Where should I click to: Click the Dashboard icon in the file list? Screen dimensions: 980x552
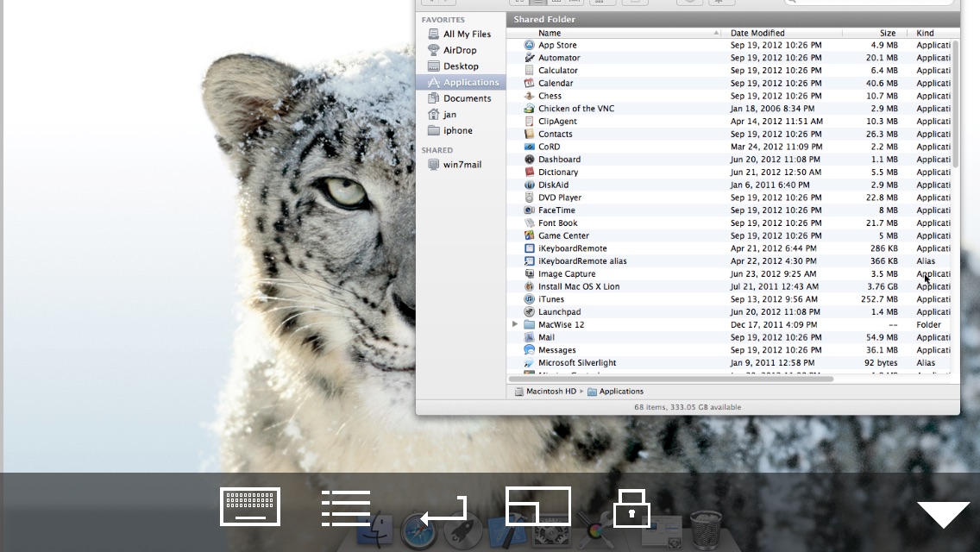pyautogui.click(x=530, y=160)
